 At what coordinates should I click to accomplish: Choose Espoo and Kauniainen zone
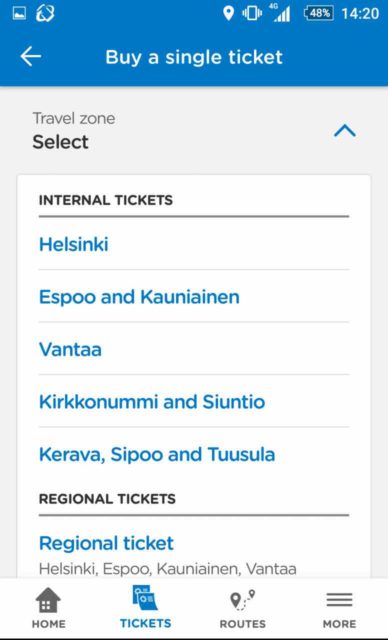(194, 296)
